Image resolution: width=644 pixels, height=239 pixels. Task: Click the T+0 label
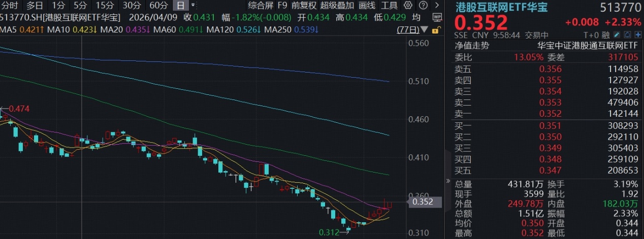click(x=591, y=35)
